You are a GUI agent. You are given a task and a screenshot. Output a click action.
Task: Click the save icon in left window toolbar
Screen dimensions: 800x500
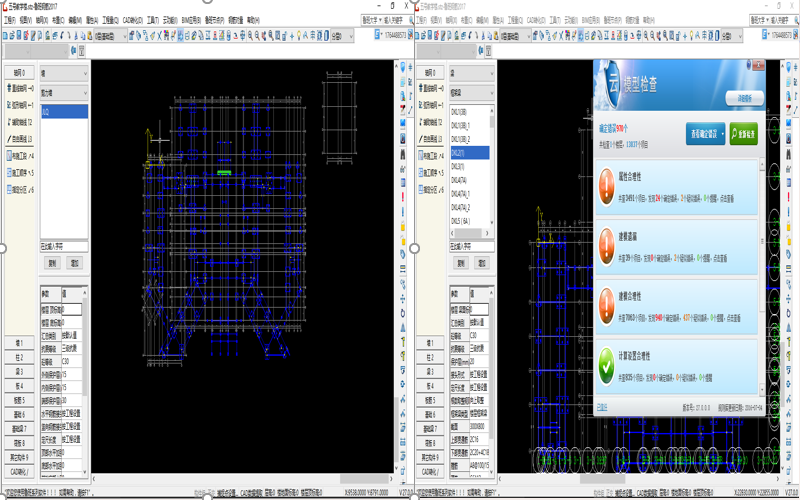click(19, 35)
